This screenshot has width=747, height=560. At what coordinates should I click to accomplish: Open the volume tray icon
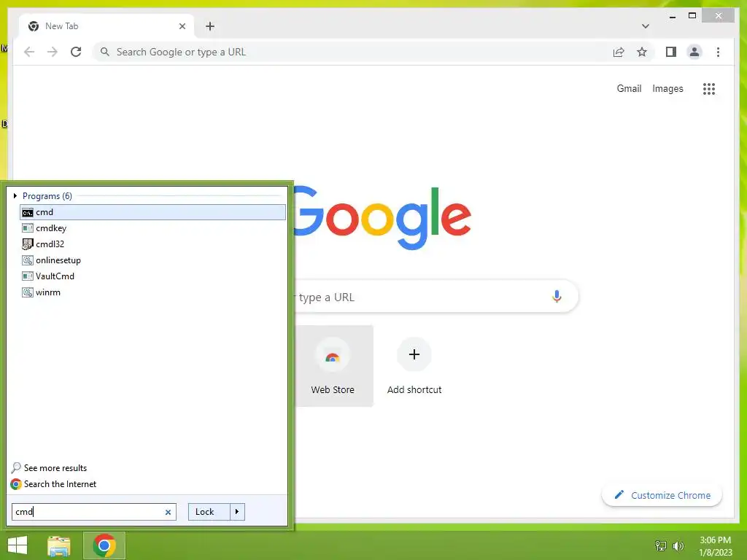(678, 546)
